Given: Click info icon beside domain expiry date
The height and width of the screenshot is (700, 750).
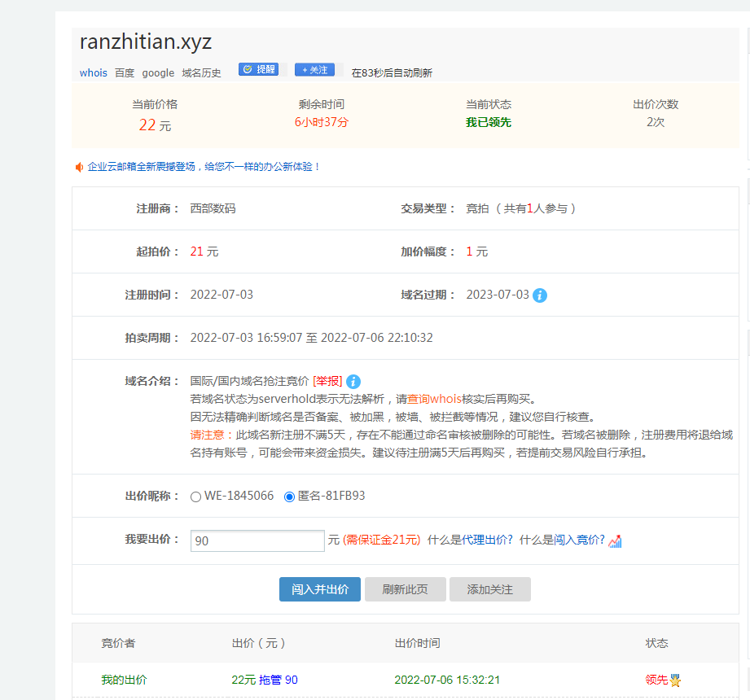Looking at the screenshot, I should tap(540, 295).
